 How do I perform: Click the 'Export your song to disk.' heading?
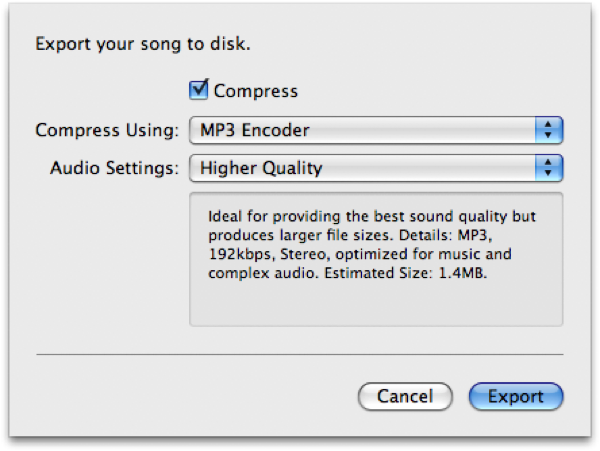click(143, 44)
